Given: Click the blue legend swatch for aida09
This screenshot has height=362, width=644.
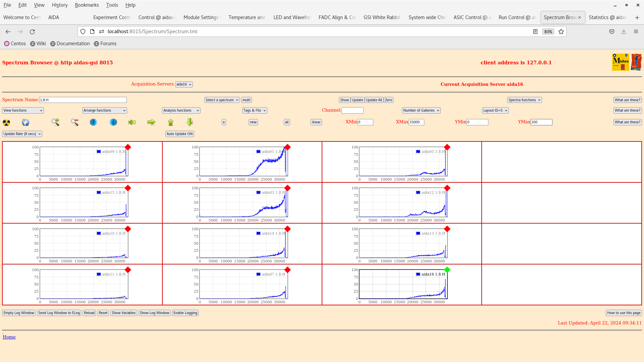Looking at the screenshot, I should click(x=99, y=152).
